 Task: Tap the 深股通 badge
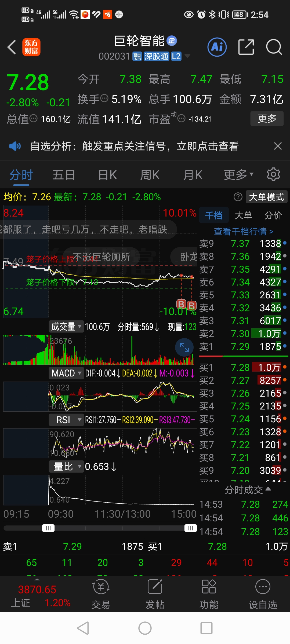156,56
